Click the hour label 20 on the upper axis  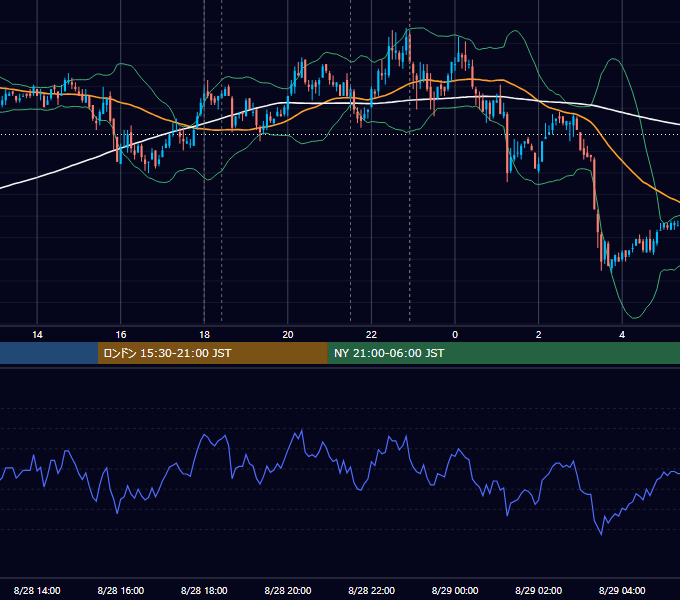tap(288, 335)
